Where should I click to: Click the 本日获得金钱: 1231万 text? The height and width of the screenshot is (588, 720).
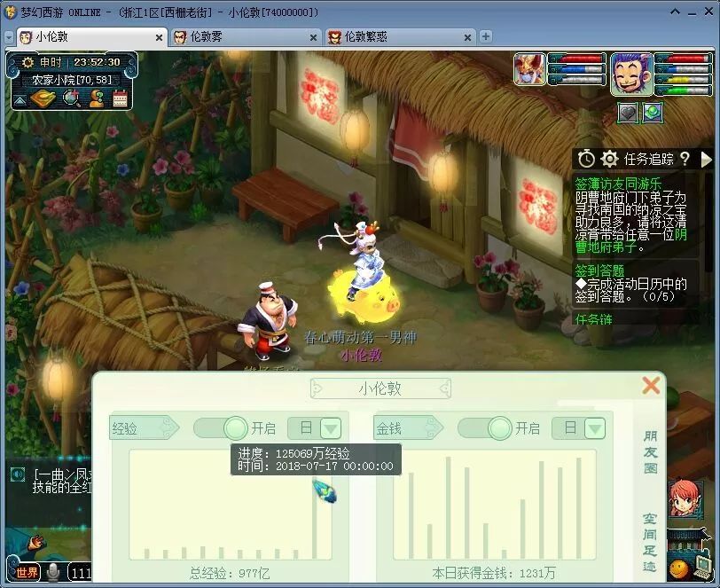(494, 573)
